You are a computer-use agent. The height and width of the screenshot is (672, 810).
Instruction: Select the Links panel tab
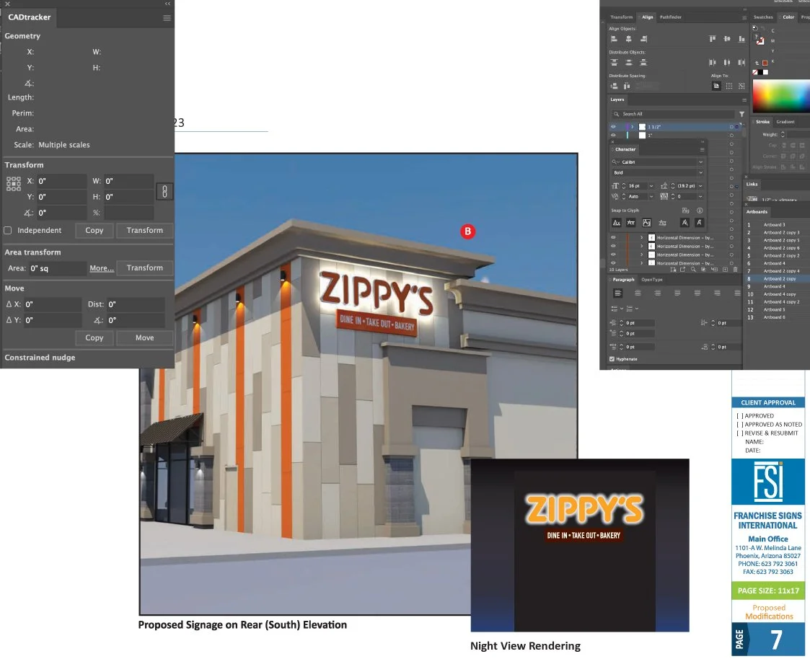752,185
